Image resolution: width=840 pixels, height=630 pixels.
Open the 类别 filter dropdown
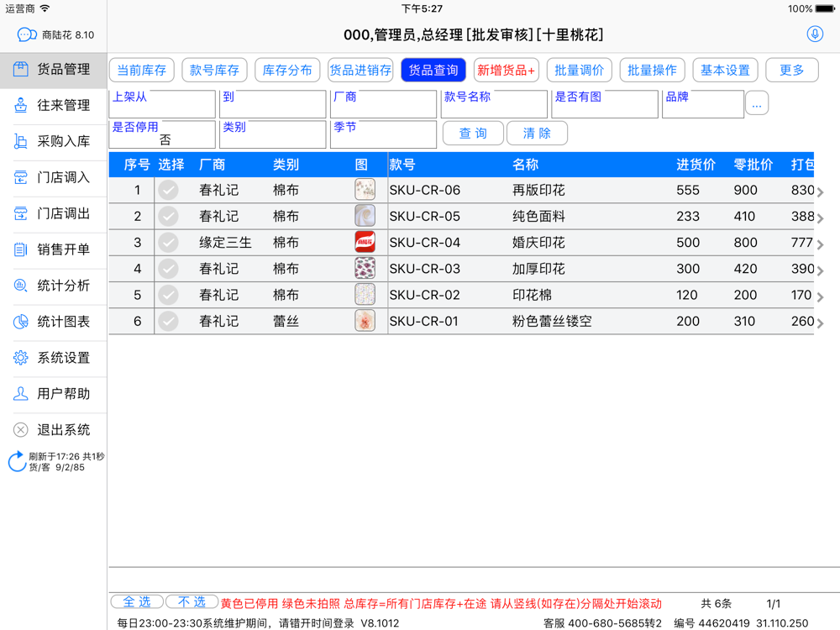(x=273, y=134)
